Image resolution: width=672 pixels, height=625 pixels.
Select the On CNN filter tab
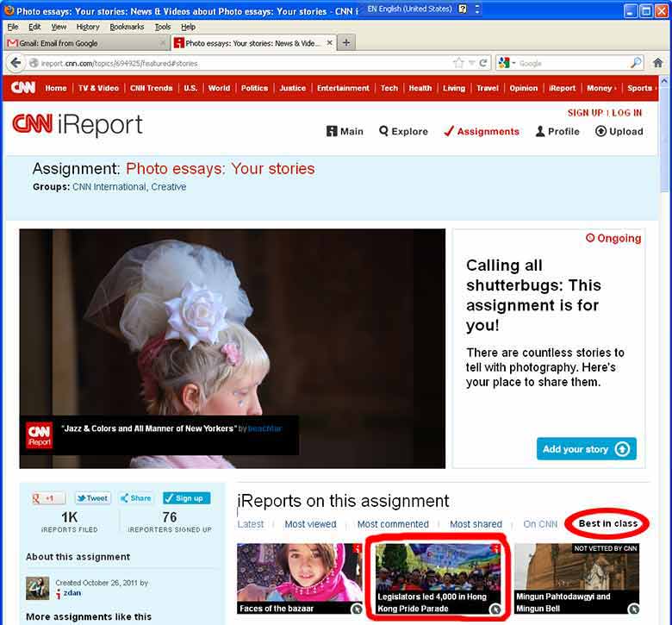point(540,524)
